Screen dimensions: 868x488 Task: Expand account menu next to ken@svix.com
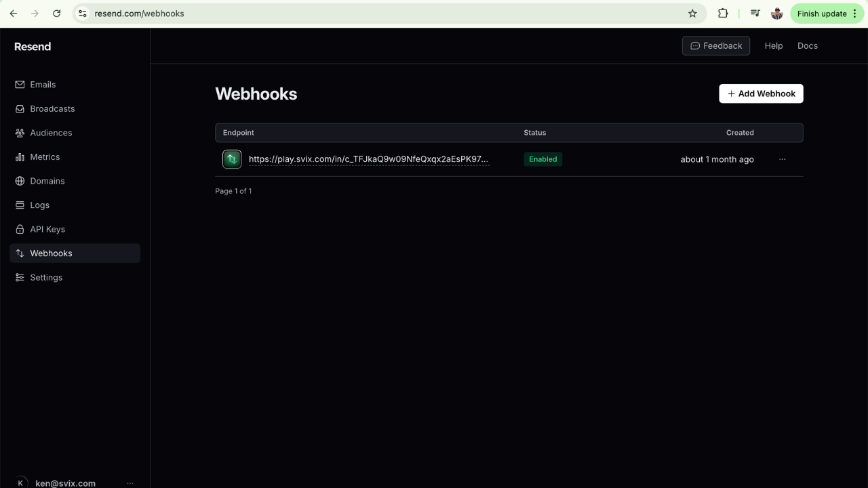click(130, 483)
